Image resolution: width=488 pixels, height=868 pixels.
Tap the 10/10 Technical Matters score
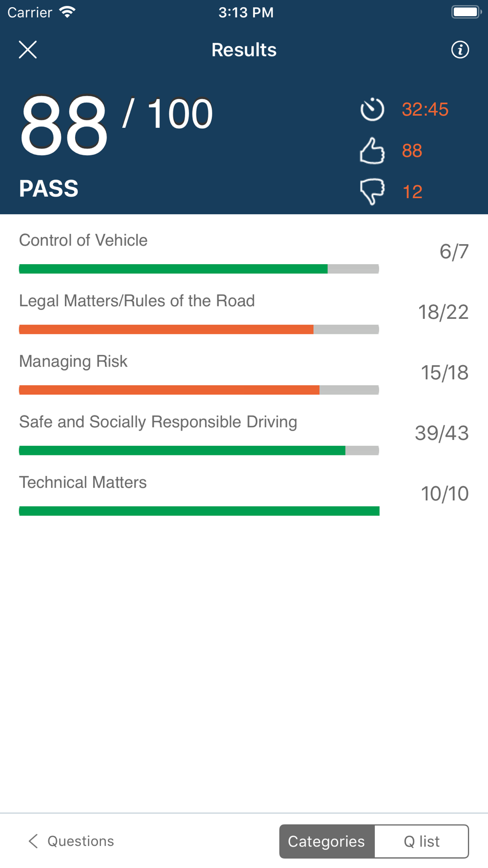(x=445, y=494)
